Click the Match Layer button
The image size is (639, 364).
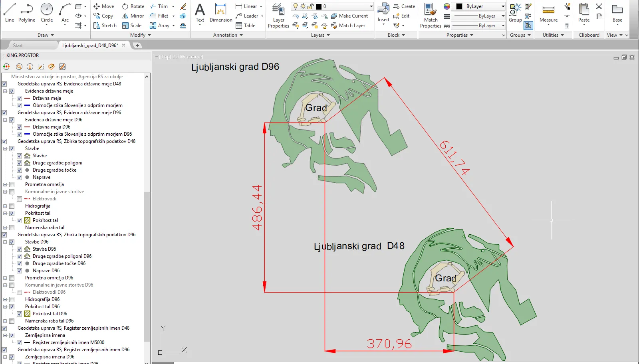348,26
